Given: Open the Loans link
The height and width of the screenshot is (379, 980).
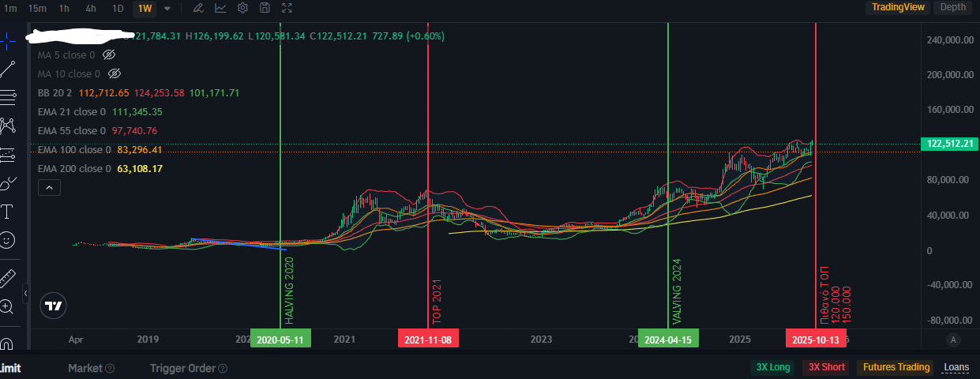Looking at the screenshot, I should (x=956, y=367).
